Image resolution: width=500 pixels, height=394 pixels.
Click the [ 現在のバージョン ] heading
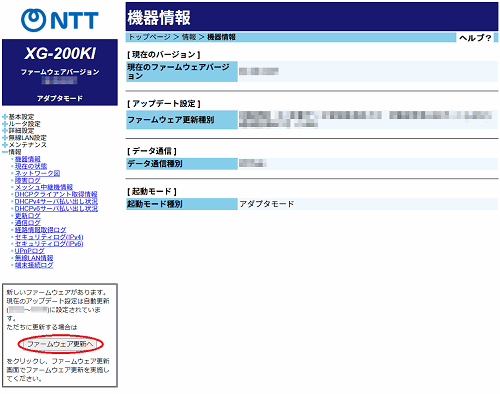point(164,55)
